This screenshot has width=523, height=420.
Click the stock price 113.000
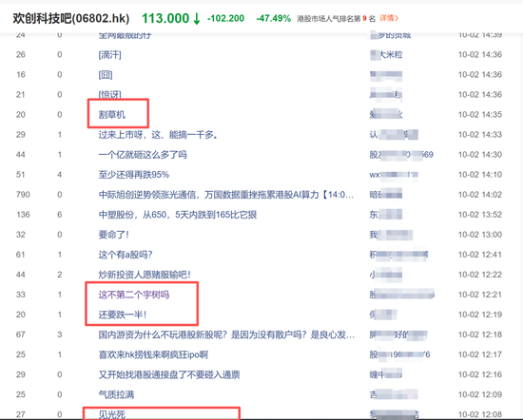coord(165,18)
